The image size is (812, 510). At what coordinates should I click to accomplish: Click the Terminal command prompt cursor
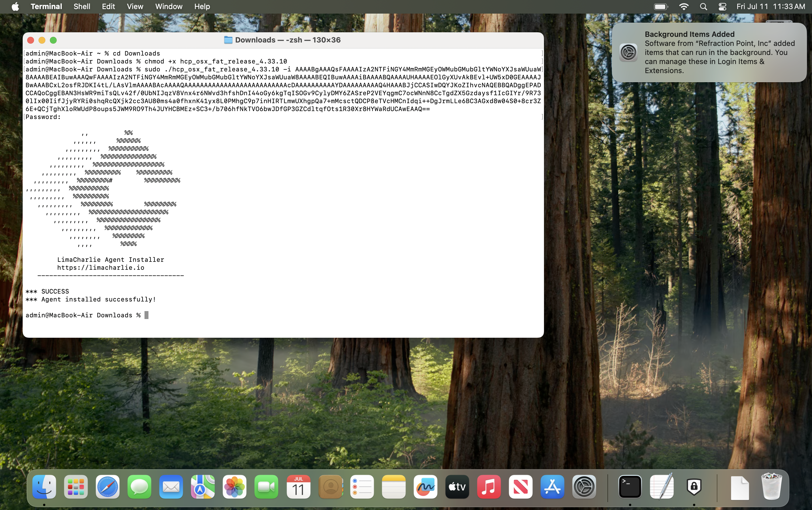[146, 315]
